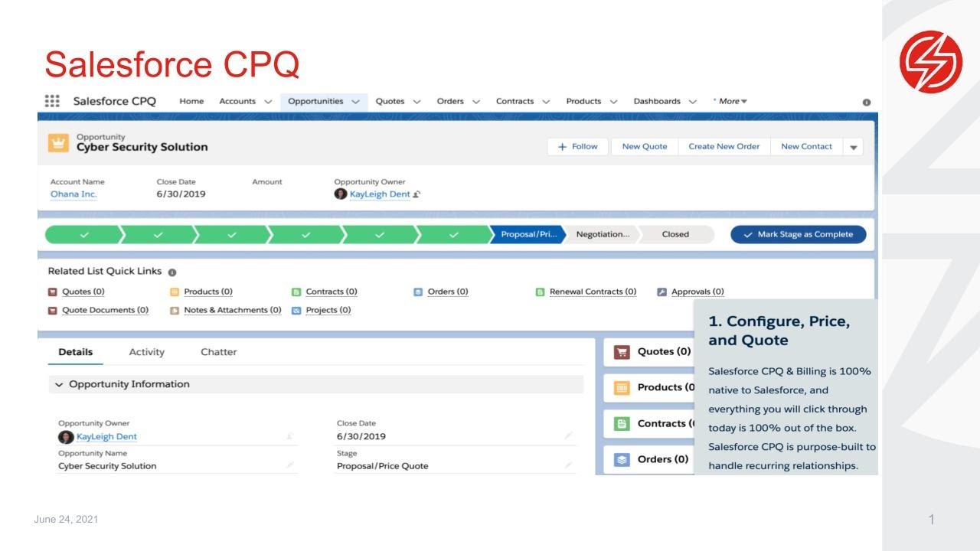Open the App Launcher grid icon

(52, 101)
